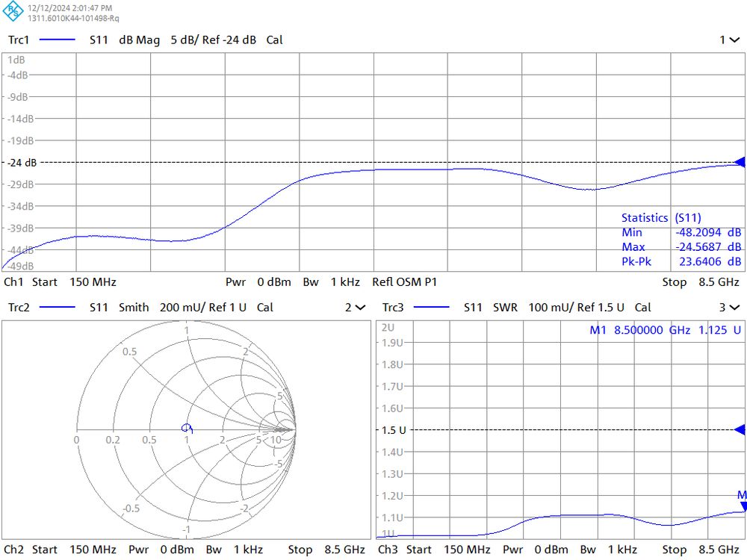This screenshot has width=747, height=560.
Task: Expand diagram 1 dropdown chevron
Action: pos(734,40)
